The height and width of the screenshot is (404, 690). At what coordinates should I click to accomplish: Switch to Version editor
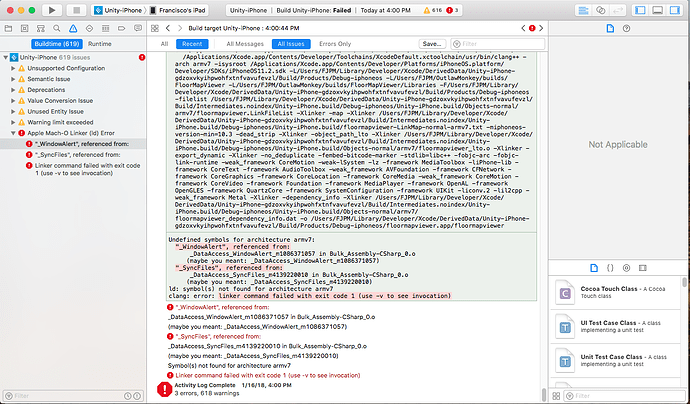(x=617, y=10)
